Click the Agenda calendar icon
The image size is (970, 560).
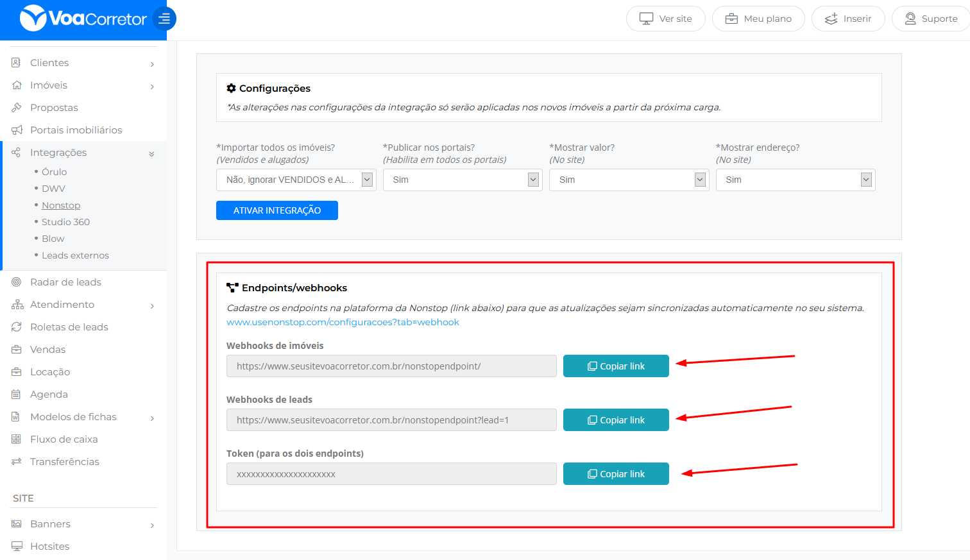tap(17, 395)
